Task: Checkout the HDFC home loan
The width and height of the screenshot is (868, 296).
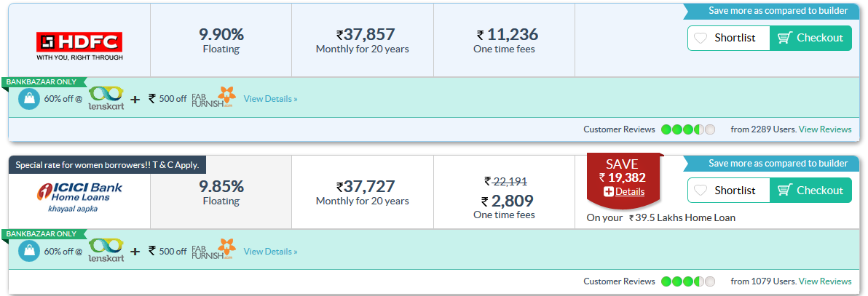Action: click(x=810, y=38)
